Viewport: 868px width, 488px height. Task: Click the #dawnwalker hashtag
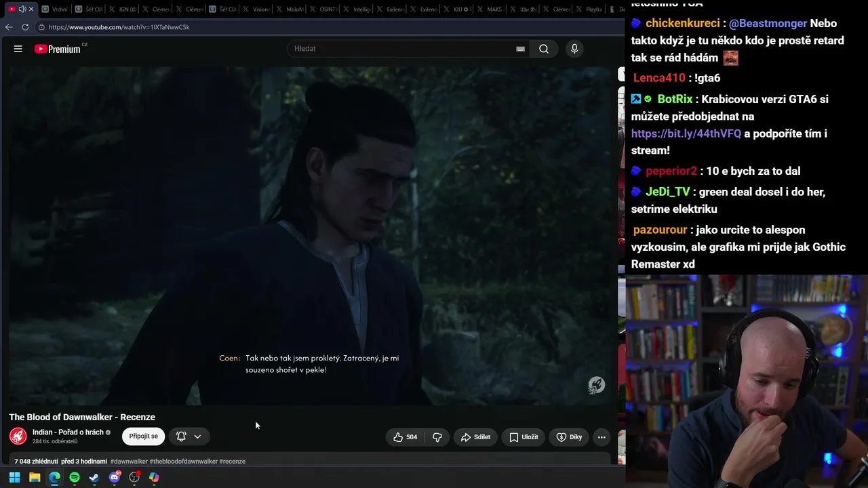tap(129, 462)
